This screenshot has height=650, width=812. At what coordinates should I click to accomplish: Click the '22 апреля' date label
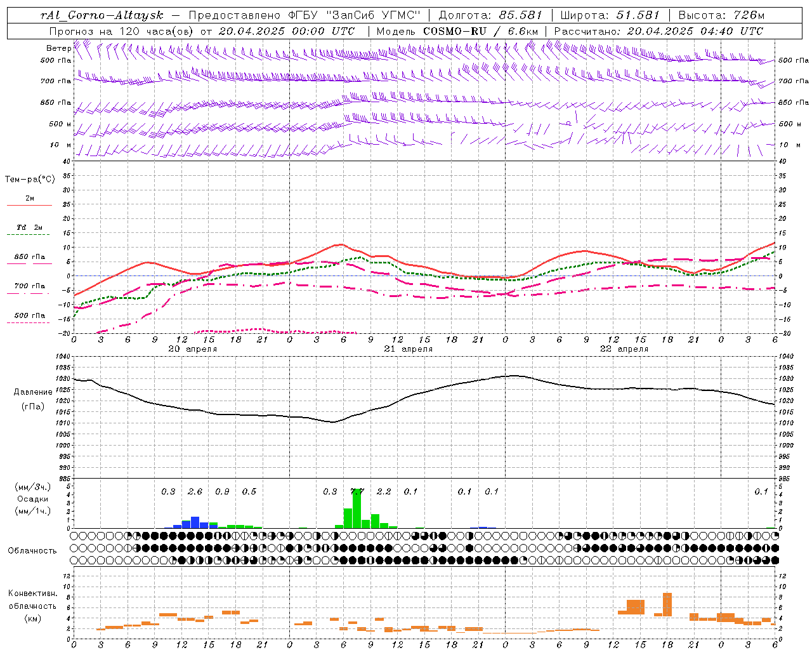624,349
